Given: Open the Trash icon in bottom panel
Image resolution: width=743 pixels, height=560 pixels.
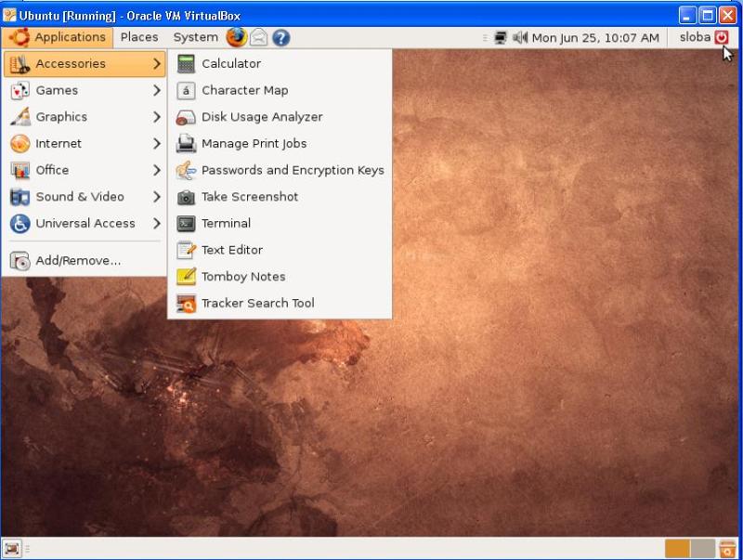Looking at the screenshot, I should (727, 549).
